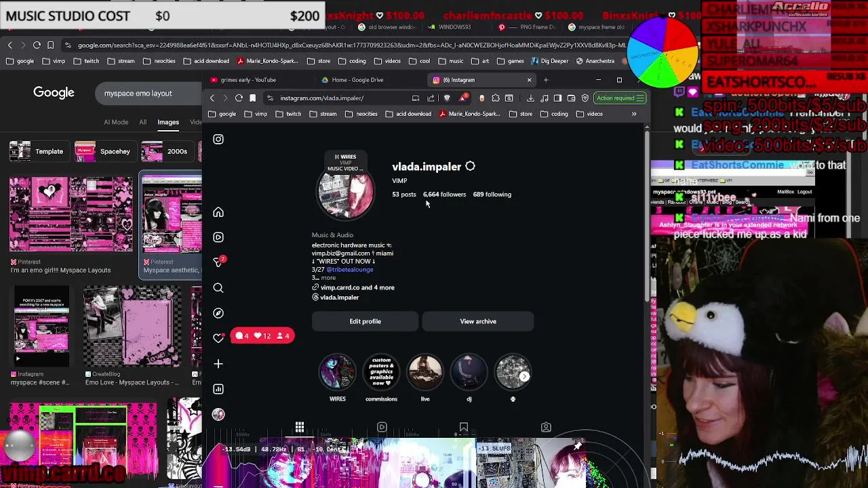868x488 pixels.
Task: Open the 689 following list
Action: [492, 195]
